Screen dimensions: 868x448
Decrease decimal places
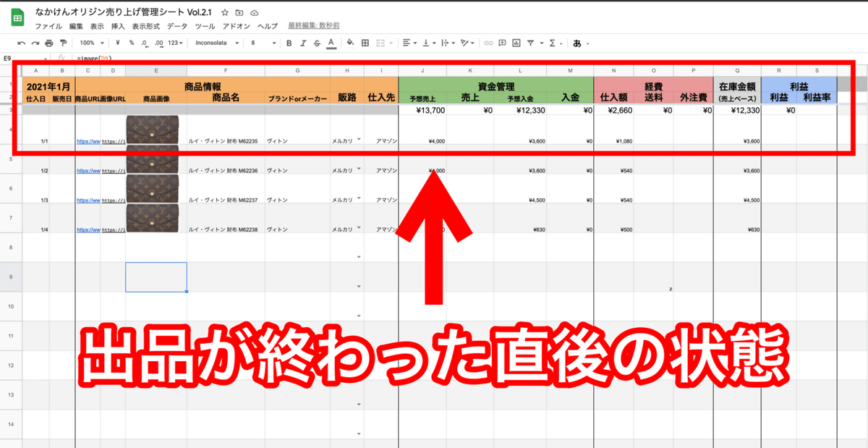[x=145, y=43]
